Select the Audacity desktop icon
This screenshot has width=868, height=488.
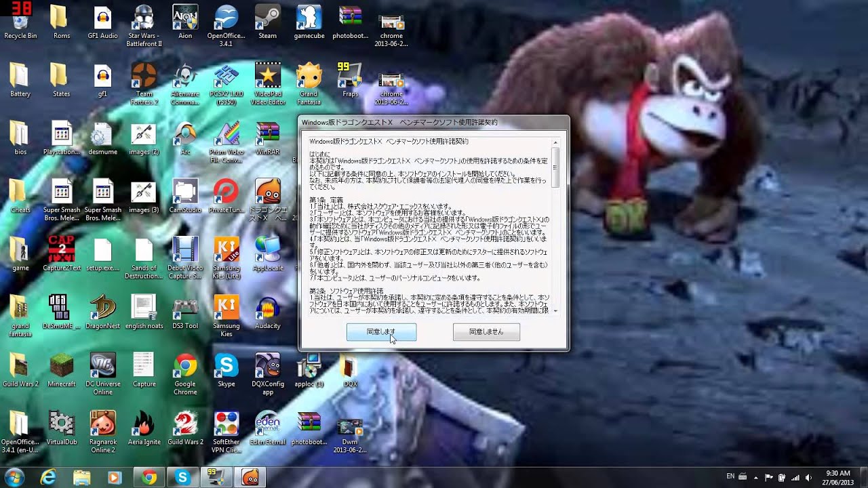tap(267, 312)
